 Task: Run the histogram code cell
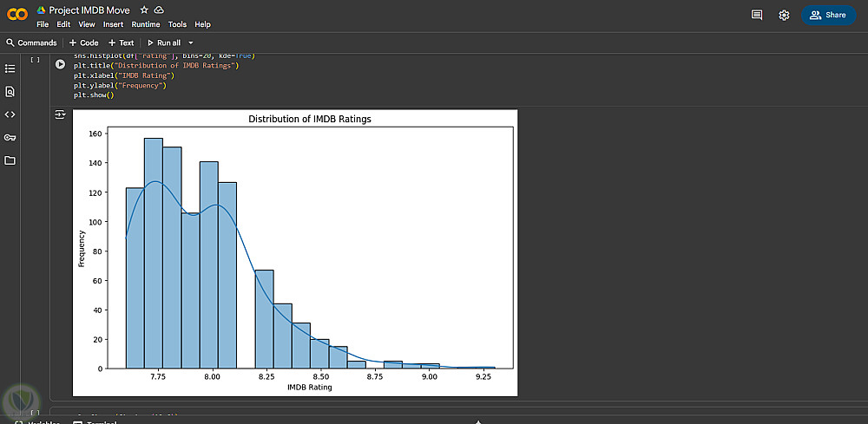pyautogui.click(x=61, y=65)
